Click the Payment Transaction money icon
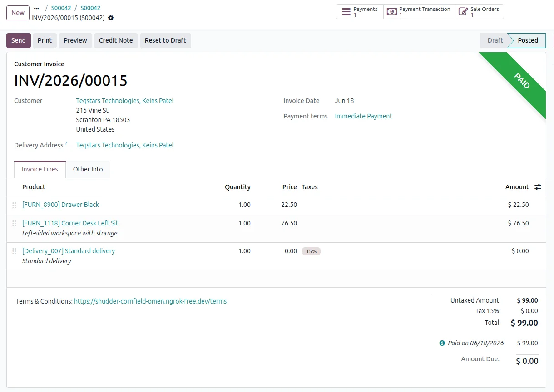This screenshot has height=392, width=554. [x=391, y=12]
